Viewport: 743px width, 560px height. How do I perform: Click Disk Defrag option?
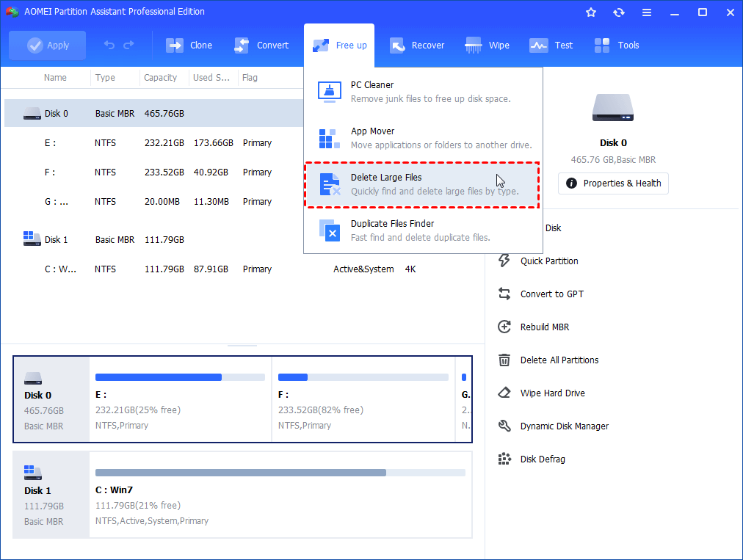(x=543, y=459)
